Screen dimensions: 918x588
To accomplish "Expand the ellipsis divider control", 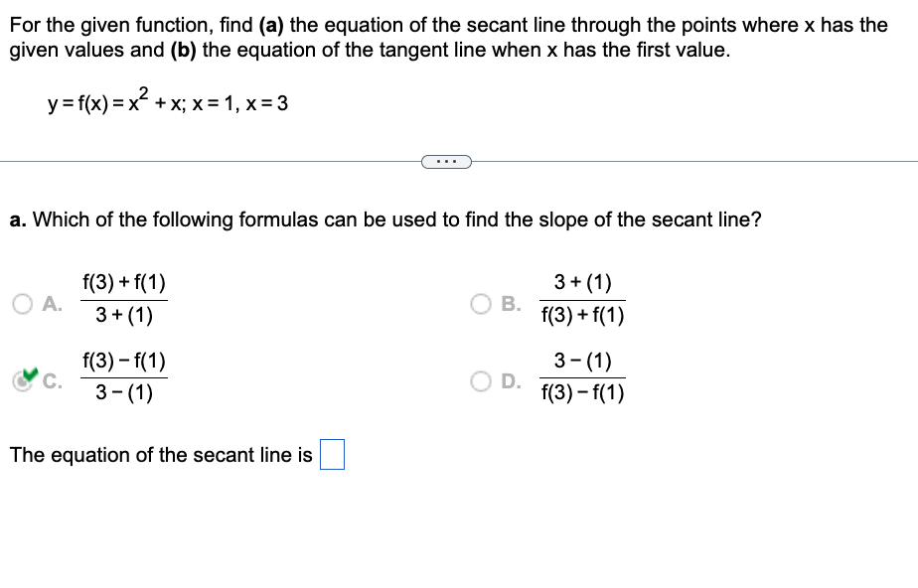I will [446, 161].
